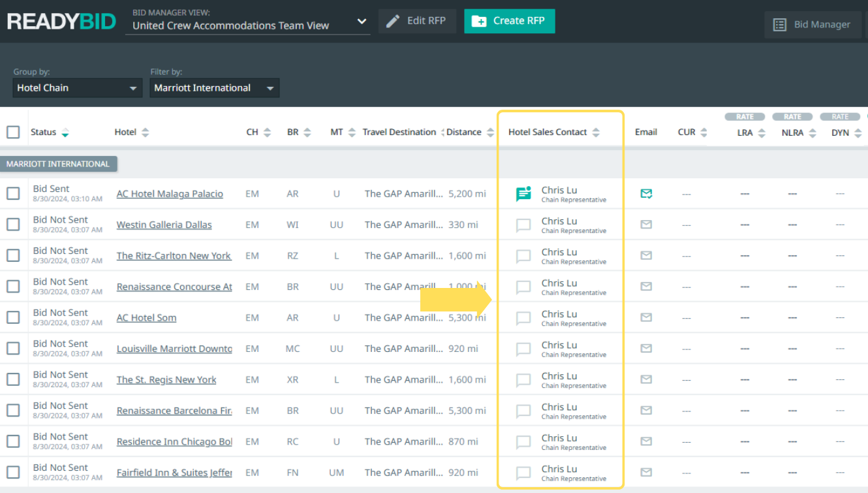
Task: Check the Westin Galleria Dallas row checkbox
Action: tap(13, 225)
